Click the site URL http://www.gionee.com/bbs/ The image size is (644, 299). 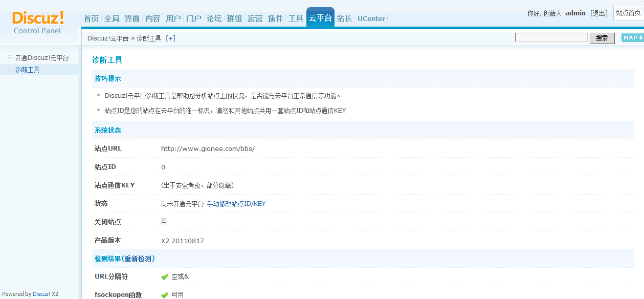tap(208, 149)
